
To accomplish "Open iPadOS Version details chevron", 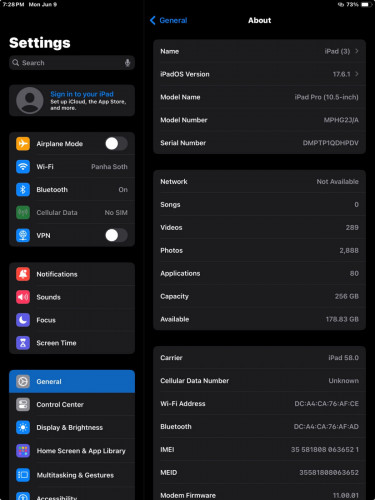I will 357,74.
